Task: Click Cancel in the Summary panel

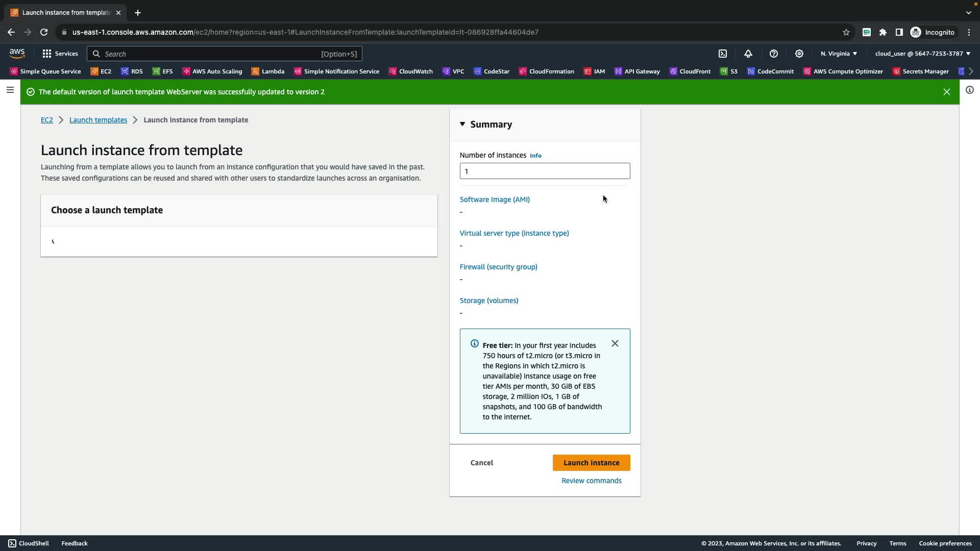Action: (x=481, y=463)
